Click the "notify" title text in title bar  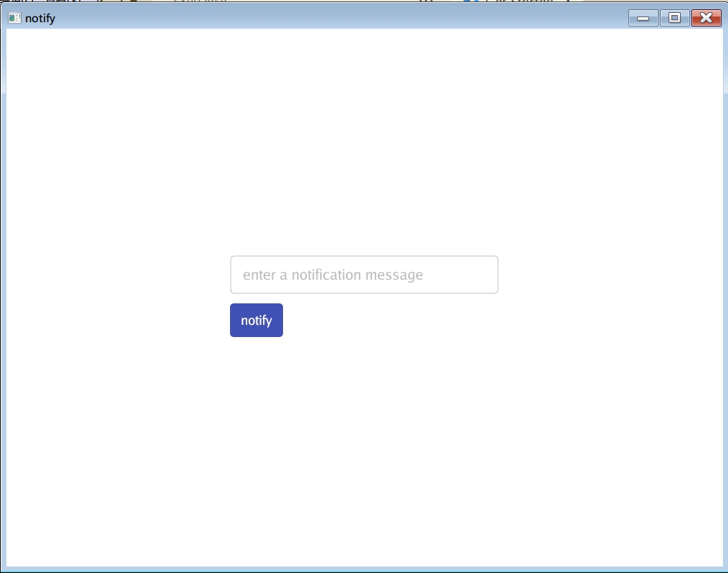[40, 18]
